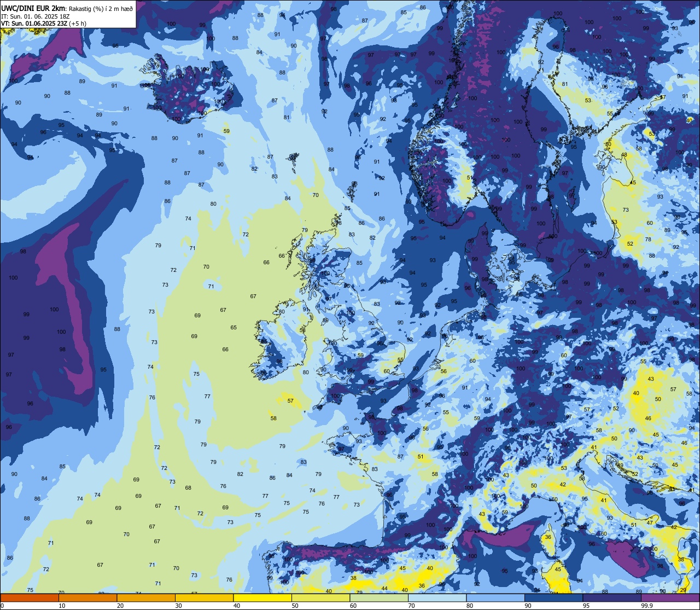Image resolution: width=700 pixels, height=610 pixels.
Task: Click the legend label '80'
Action: pos(470,606)
